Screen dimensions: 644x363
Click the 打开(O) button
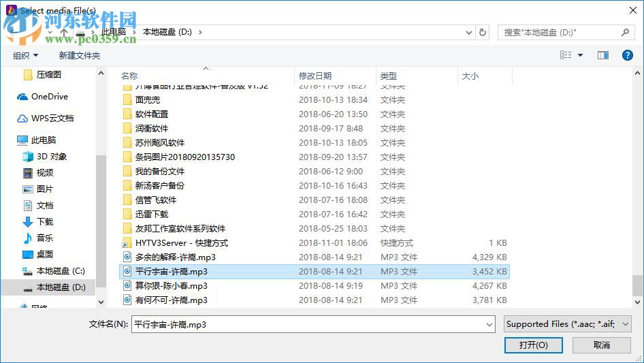[x=534, y=345]
